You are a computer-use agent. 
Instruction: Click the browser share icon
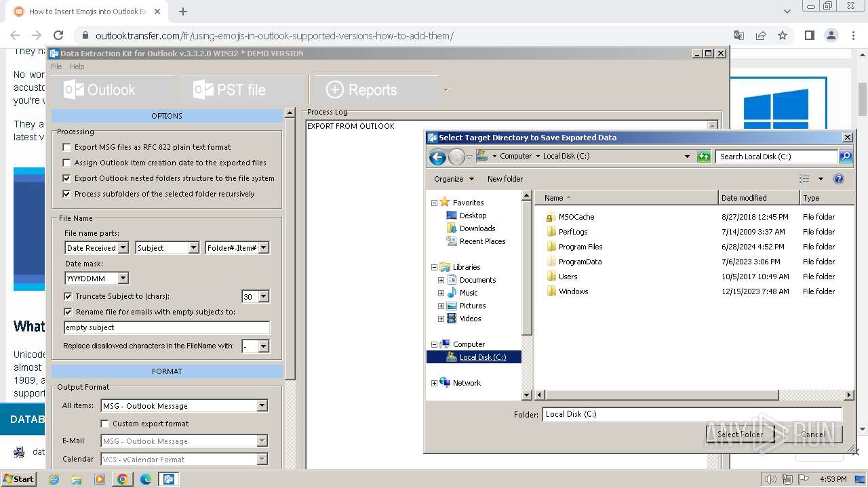761,35
